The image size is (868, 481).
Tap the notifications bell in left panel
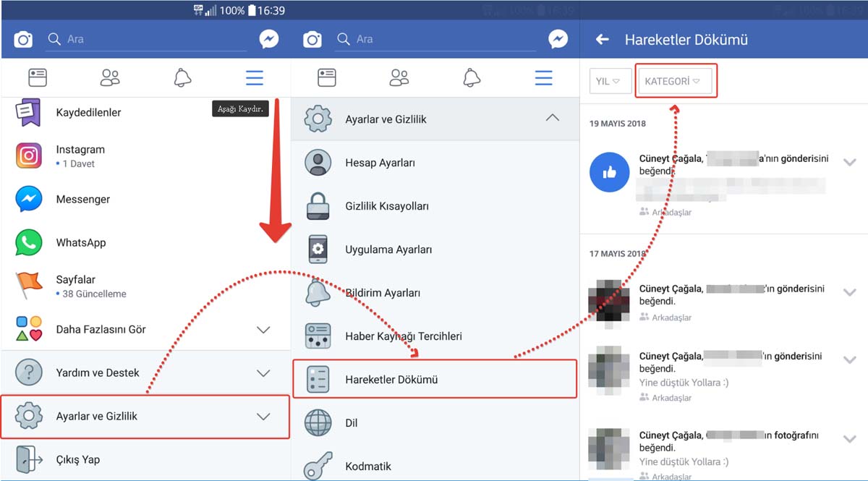point(182,77)
